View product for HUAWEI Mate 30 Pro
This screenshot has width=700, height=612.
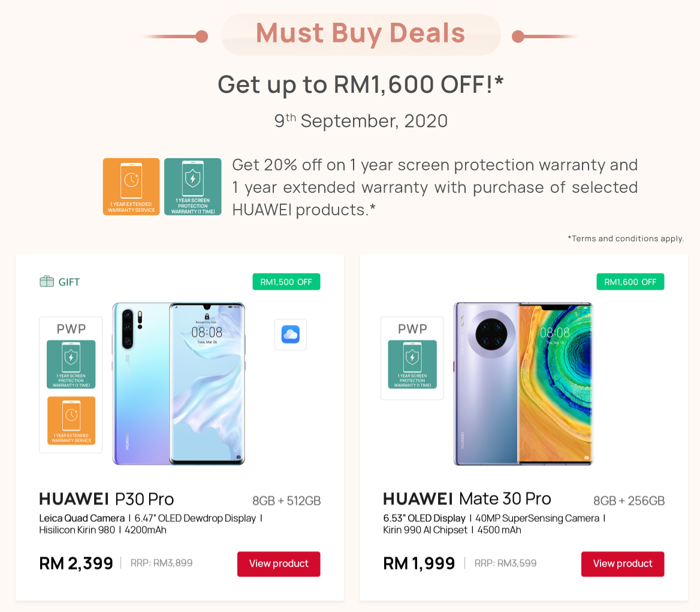[622, 564]
